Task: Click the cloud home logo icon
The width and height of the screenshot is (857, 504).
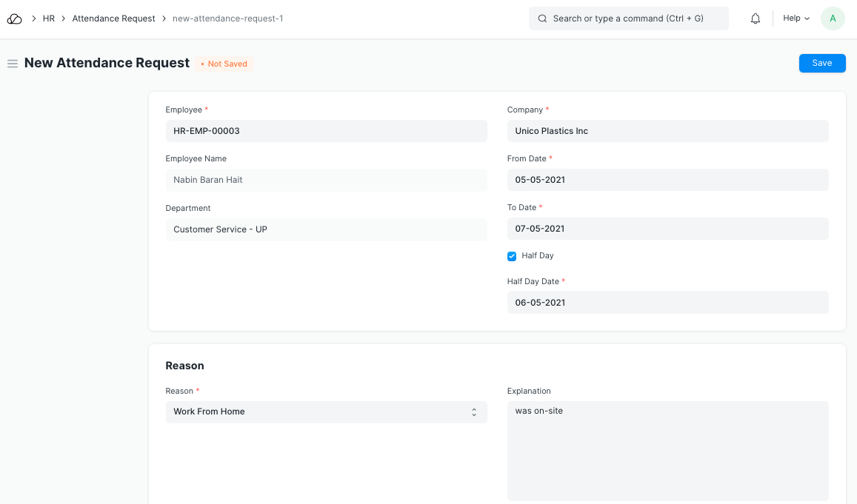Action: (15, 19)
